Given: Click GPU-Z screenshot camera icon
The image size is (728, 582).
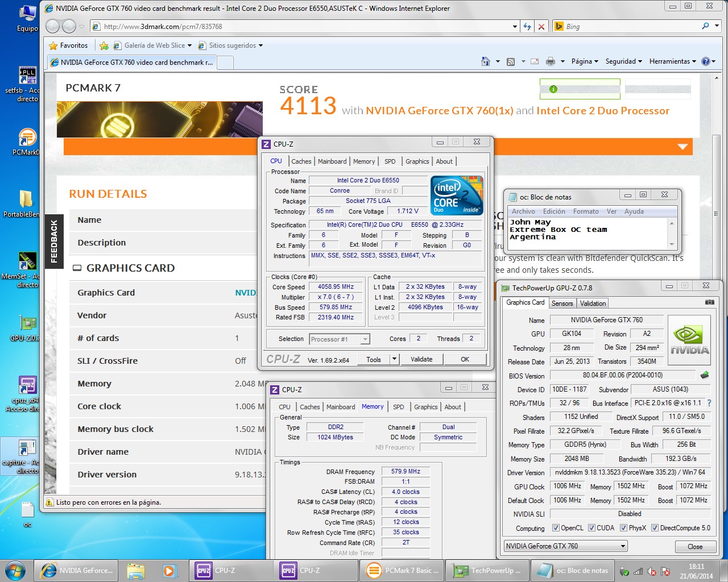Looking at the screenshot, I should [709, 302].
